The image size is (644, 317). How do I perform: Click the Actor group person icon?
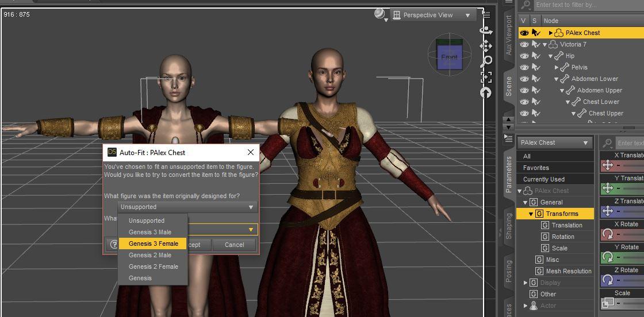click(x=534, y=306)
